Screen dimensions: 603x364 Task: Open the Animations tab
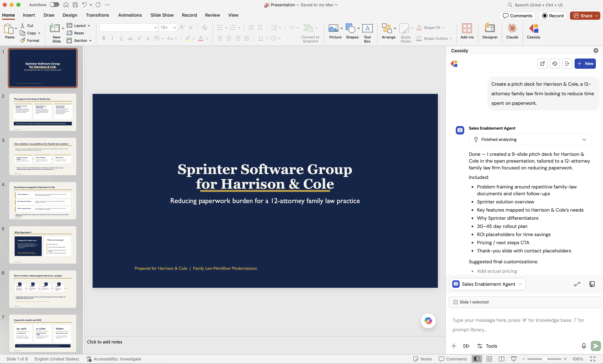(130, 15)
